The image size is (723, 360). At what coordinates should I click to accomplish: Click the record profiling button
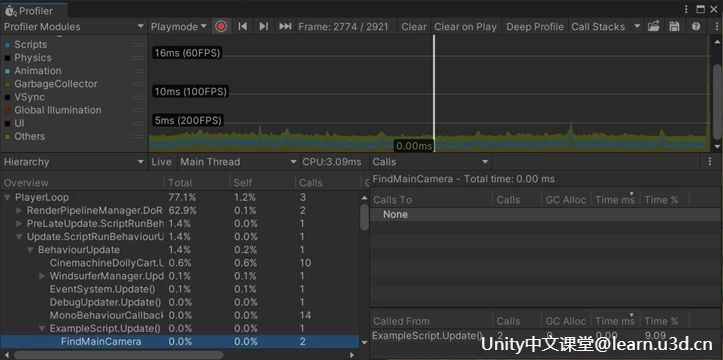pos(221,27)
